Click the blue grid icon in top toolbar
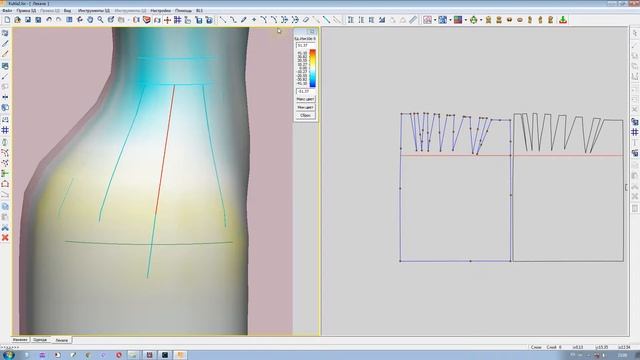 [177, 20]
